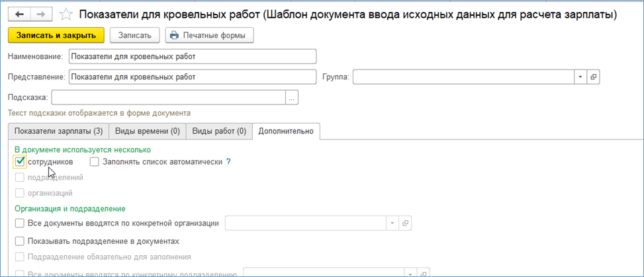644x277 pixels.
Task: Click into the Наименование text field
Action: click(x=192, y=57)
